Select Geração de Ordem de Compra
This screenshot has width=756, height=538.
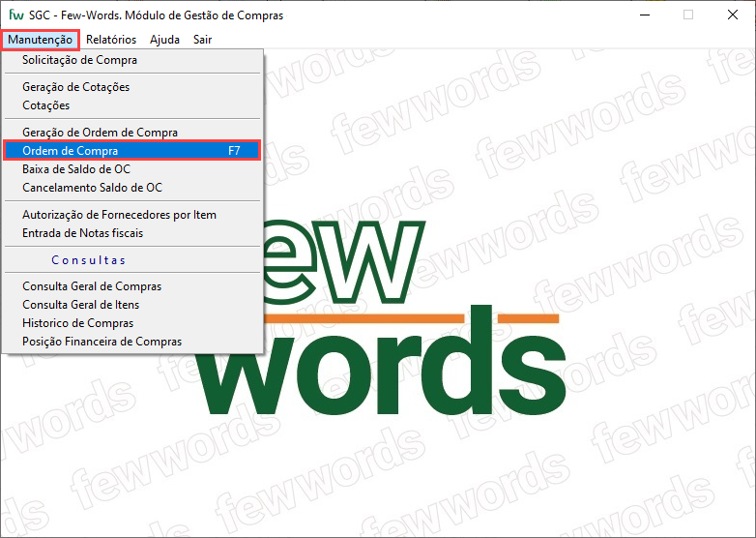(x=132, y=133)
